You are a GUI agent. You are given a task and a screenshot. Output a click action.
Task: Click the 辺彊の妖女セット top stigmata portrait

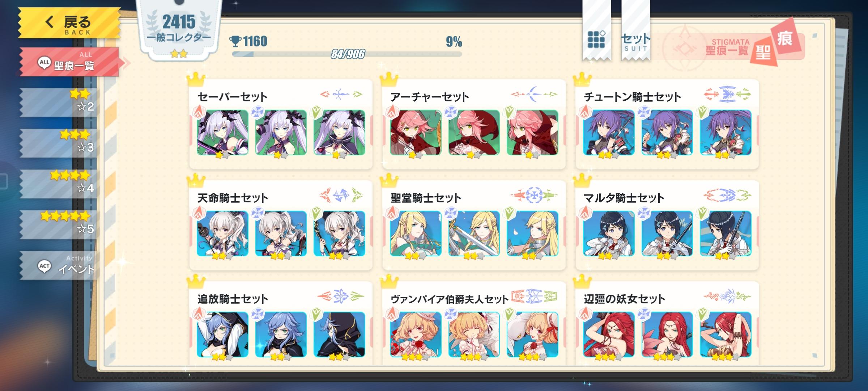(609, 335)
